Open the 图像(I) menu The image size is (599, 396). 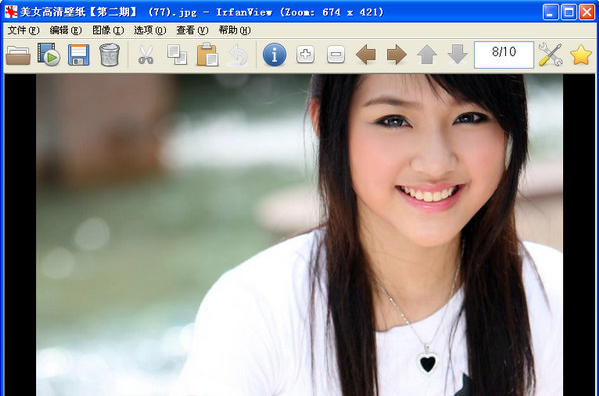click(x=108, y=30)
